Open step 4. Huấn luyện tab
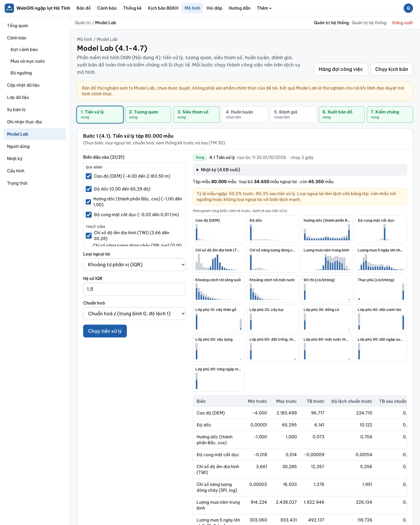 pyautogui.click(x=245, y=115)
